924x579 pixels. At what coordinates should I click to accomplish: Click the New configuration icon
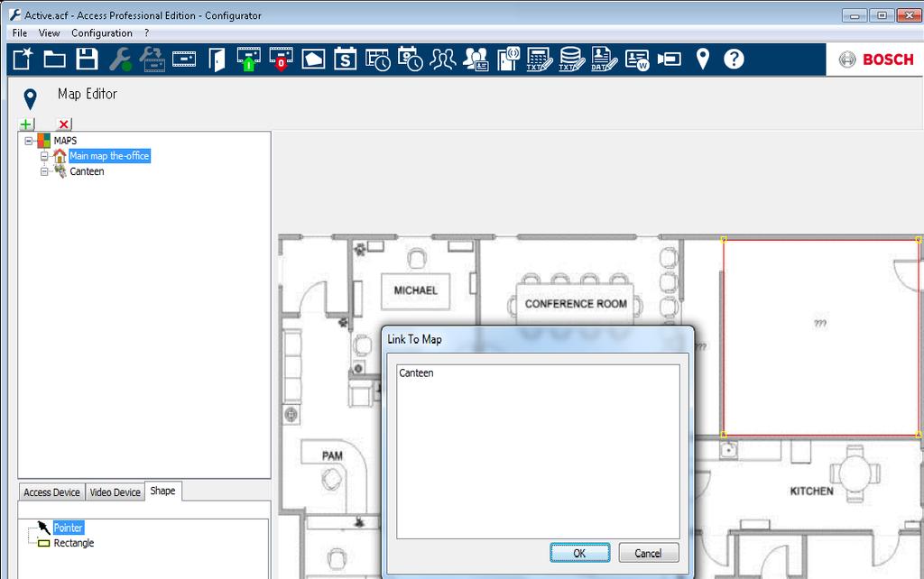pyautogui.click(x=23, y=60)
